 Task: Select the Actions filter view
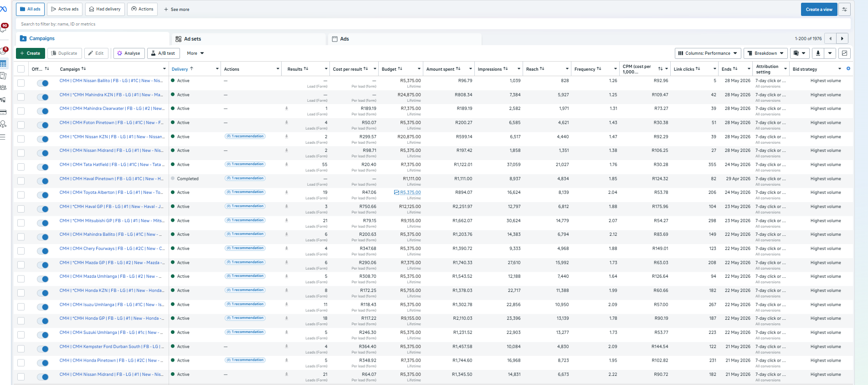tap(143, 9)
